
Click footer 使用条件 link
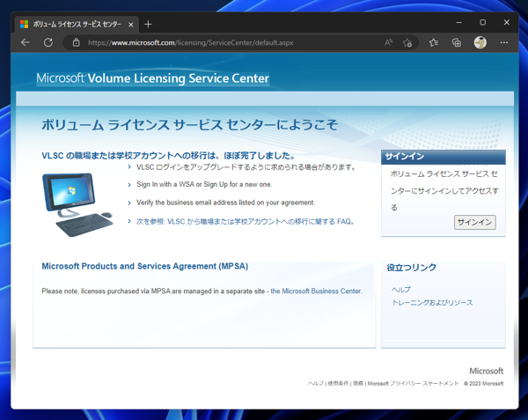[338, 383]
